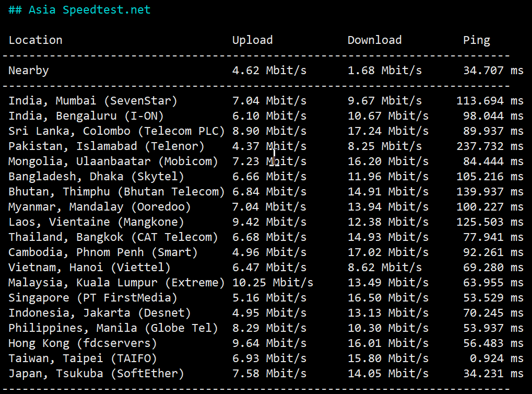The image size is (532, 394).
Task: Click the Hong Kong (fdcservers) row
Action: click(x=266, y=343)
